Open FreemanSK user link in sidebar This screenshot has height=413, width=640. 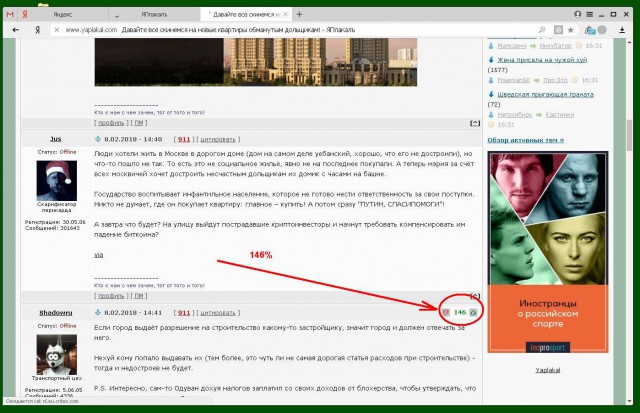pos(513,80)
